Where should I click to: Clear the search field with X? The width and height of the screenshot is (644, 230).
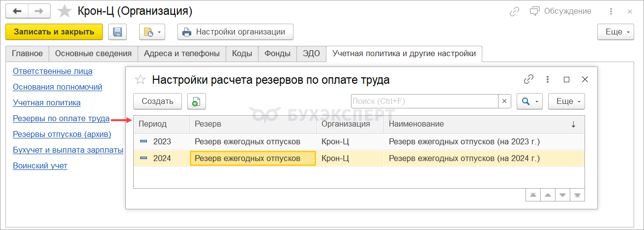504,101
